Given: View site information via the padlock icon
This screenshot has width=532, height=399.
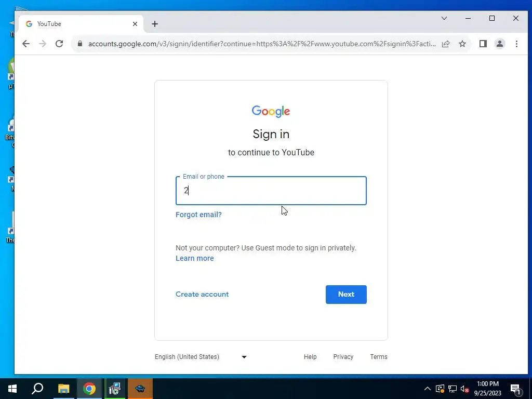Looking at the screenshot, I should pyautogui.click(x=79, y=44).
